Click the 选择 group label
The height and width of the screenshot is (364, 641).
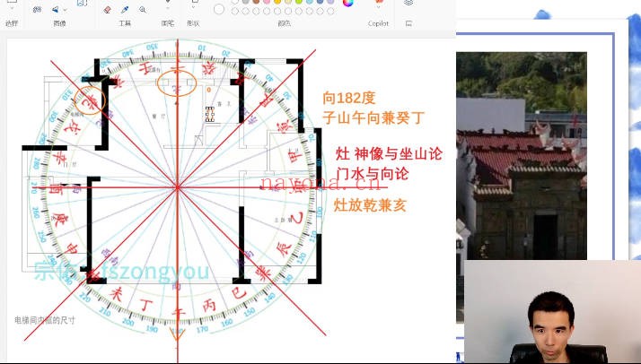12,23
